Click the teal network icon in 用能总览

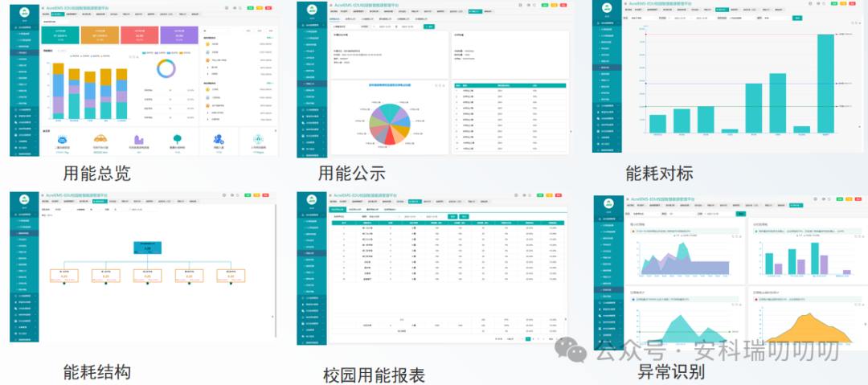[258, 139]
